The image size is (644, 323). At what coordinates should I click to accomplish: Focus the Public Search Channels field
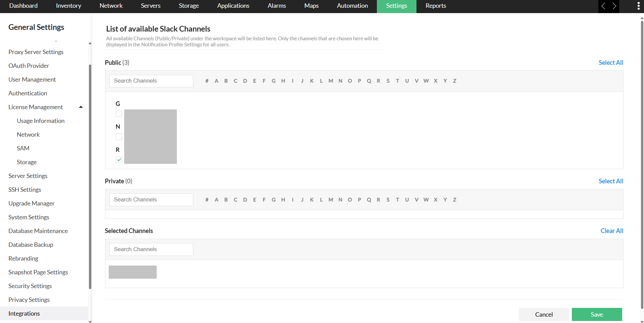click(x=151, y=81)
